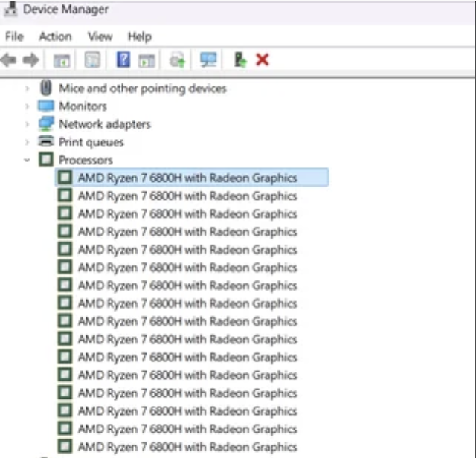The height and width of the screenshot is (458, 476).
Task: Click the mouse icon beside pointing devices
Action: point(46,88)
